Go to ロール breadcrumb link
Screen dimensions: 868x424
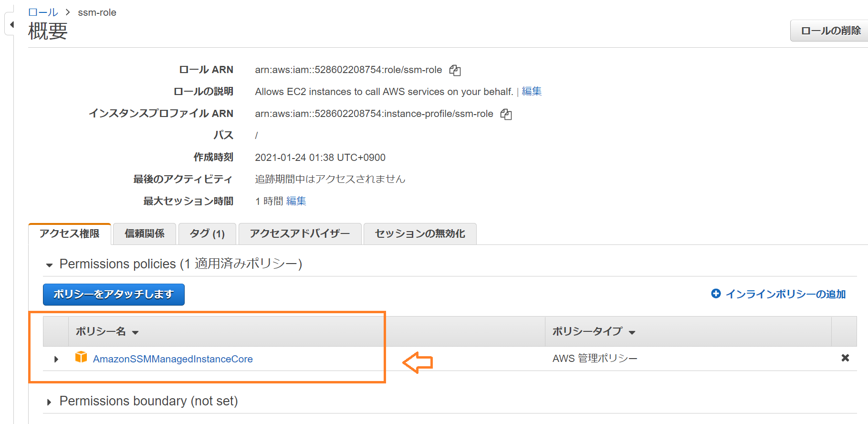tap(43, 12)
